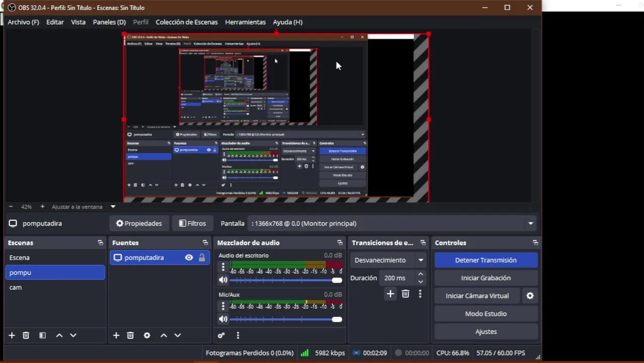Image resolution: width=644 pixels, height=363 pixels.
Task: Click Iniciar Cámara Virtual button
Action: pyautogui.click(x=477, y=296)
